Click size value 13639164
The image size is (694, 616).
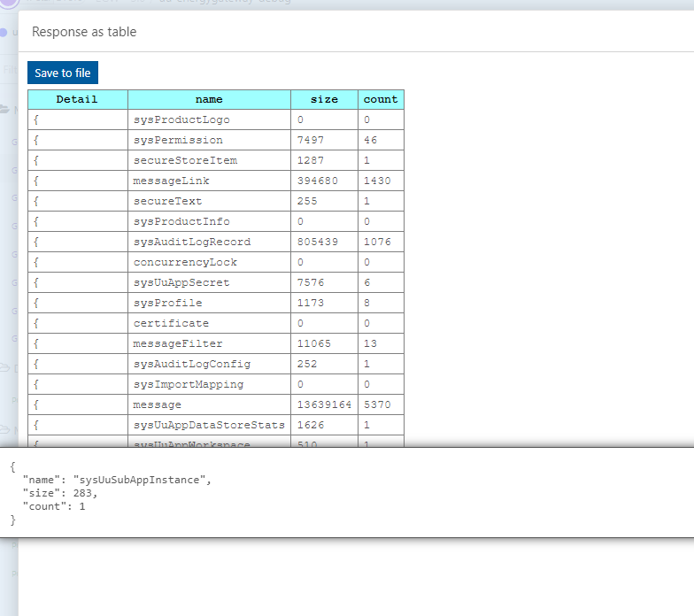coord(324,404)
